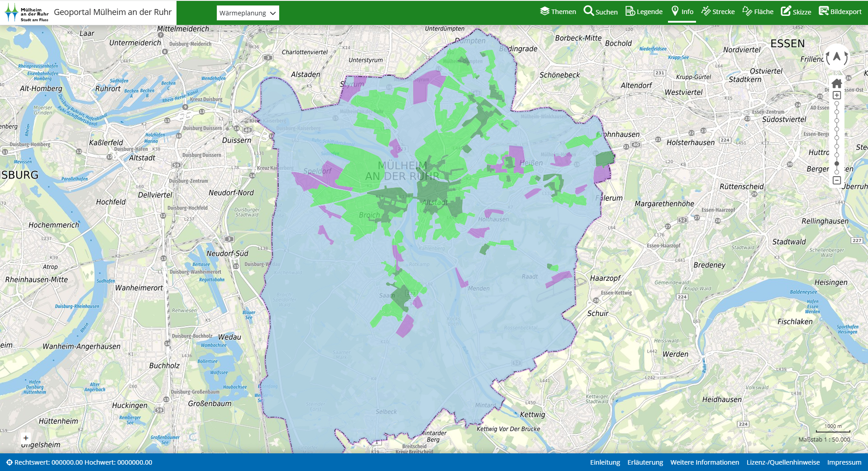This screenshot has height=471, width=868.
Task: Click the Kaßlerfeld map label
Action: pos(106,143)
